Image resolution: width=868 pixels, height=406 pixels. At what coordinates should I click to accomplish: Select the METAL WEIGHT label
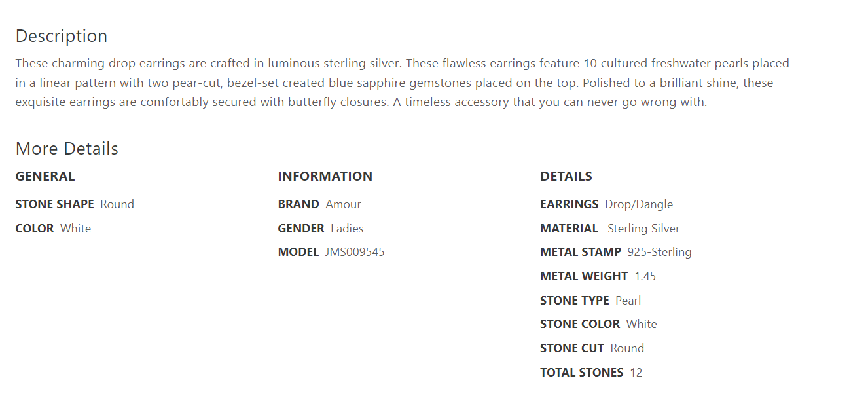pos(584,276)
